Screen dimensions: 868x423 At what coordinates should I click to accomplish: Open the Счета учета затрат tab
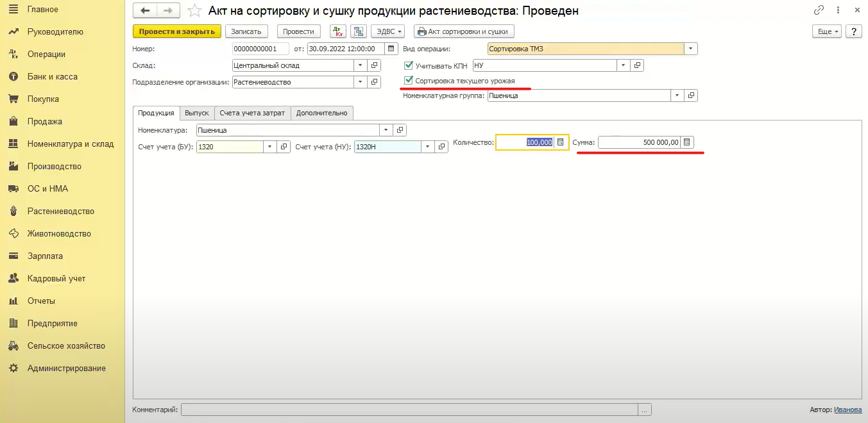click(x=252, y=113)
